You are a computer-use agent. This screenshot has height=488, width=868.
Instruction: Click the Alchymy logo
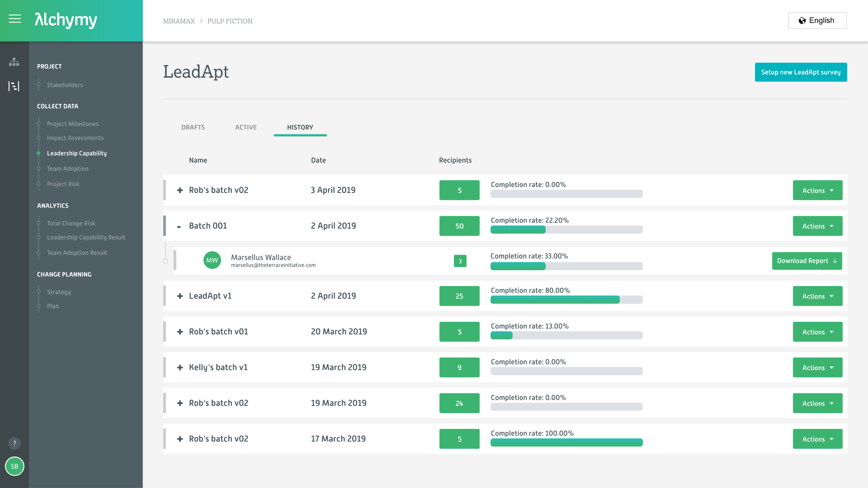click(x=65, y=20)
